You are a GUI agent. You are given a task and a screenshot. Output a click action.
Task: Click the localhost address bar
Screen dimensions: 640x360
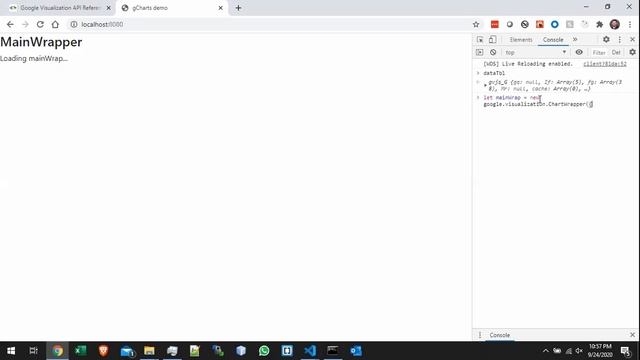[x=269, y=24]
